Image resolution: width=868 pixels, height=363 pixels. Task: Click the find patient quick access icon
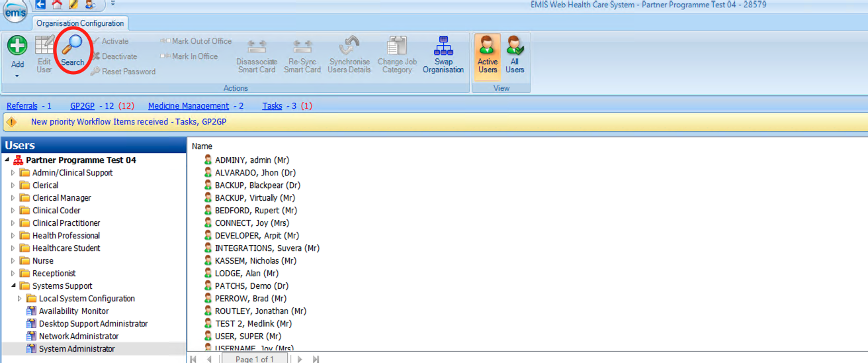point(90,5)
